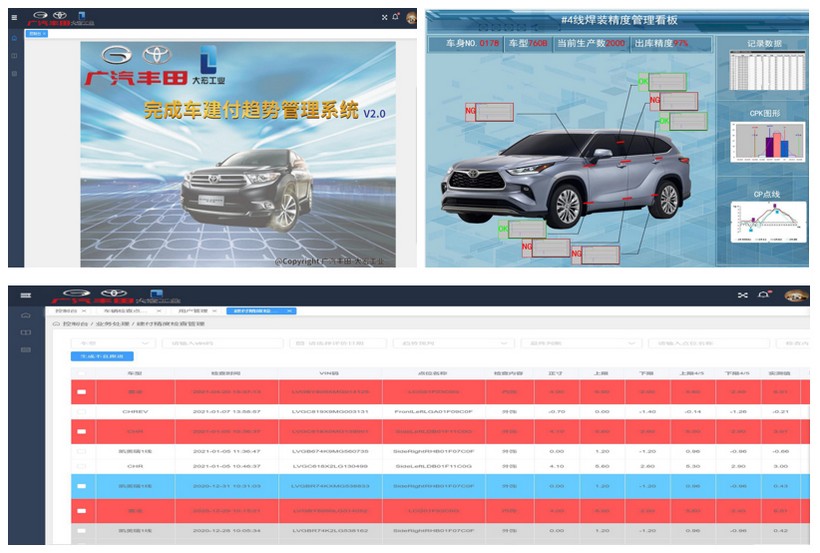820x553 pixels.
Task: Click the 点位名称 input field
Action: click(709, 343)
